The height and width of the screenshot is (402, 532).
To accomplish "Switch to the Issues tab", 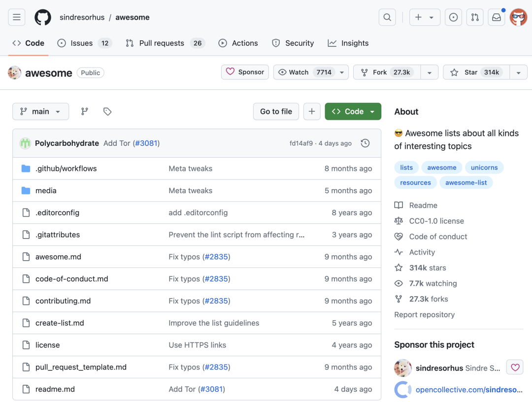I will [x=85, y=43].
